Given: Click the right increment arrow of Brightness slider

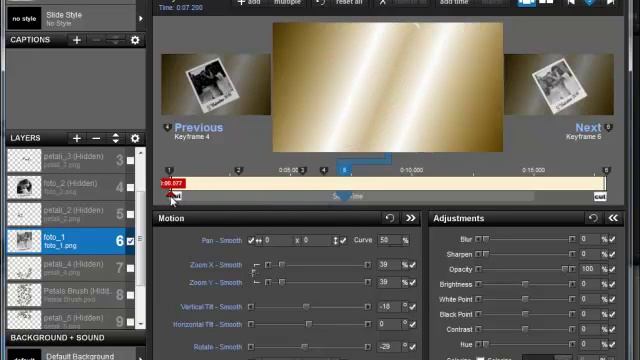Looking at the screenshot, I should point(572,284).
